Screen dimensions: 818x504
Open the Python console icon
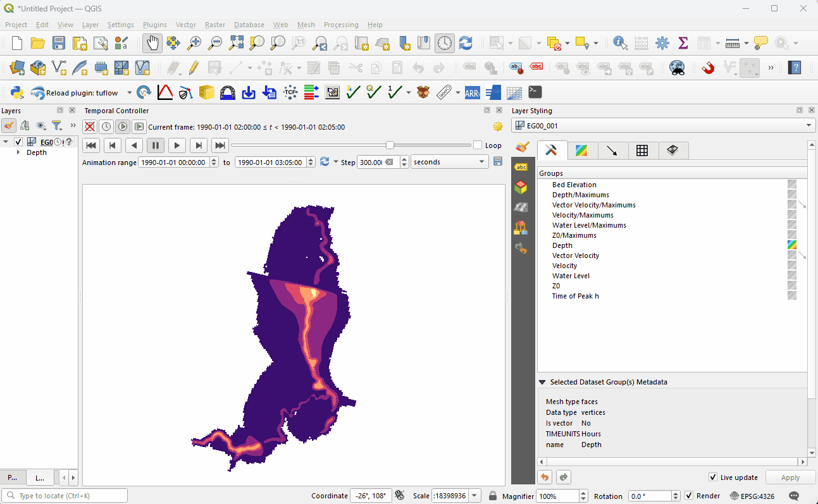click(17, 93)
